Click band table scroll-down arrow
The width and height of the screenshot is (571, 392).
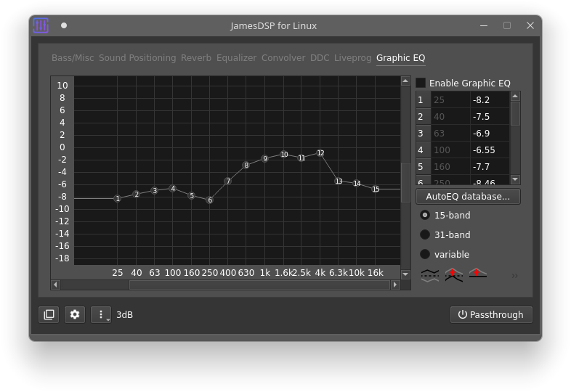515,179
